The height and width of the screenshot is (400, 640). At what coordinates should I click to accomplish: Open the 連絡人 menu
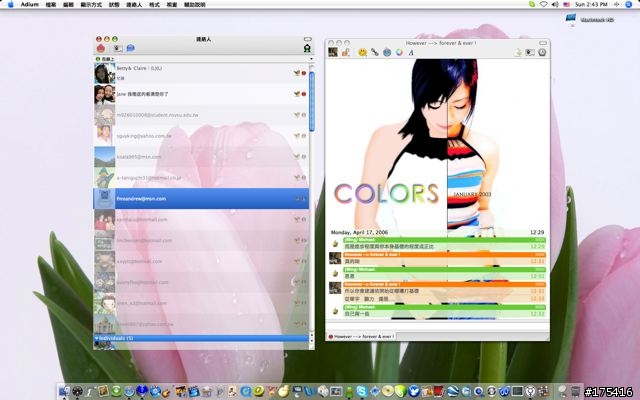(x=134, y=4)
